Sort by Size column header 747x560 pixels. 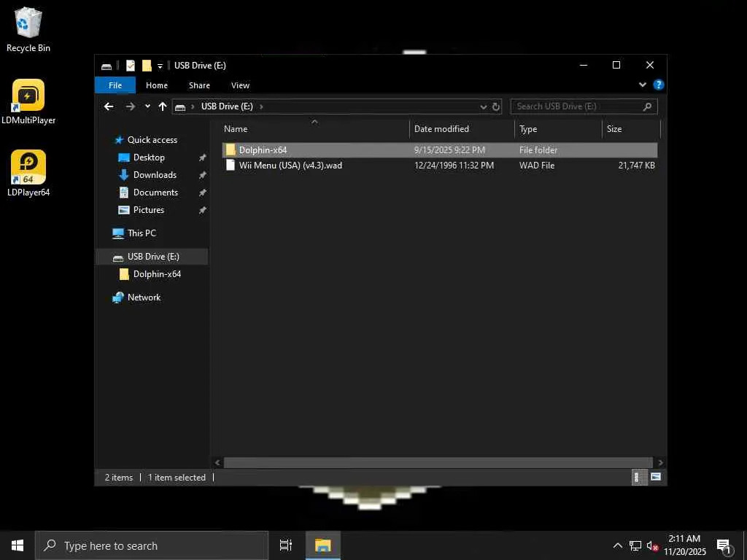pyautogui.click(x=631, y=129)
